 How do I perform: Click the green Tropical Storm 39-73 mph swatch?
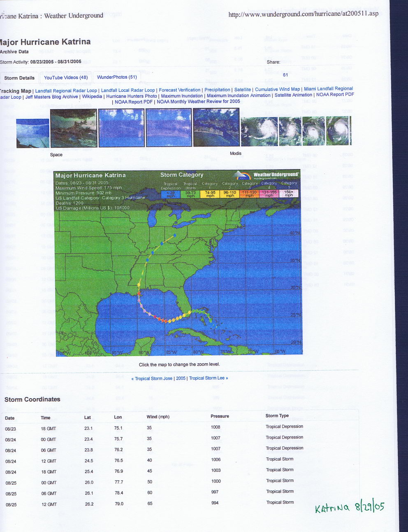pos(190,194)
